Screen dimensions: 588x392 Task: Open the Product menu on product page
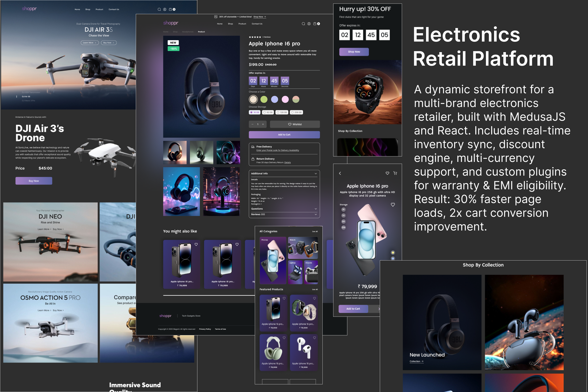[242, 24]
